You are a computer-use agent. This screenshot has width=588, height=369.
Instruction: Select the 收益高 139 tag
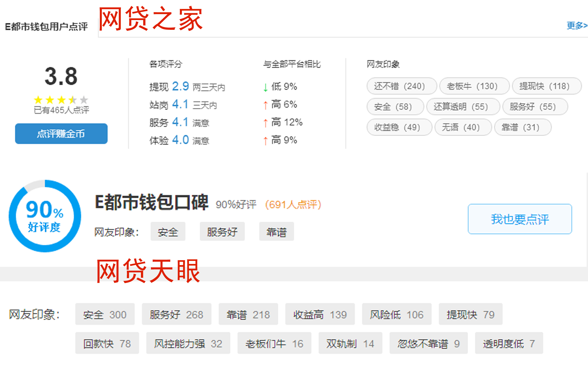tap(320, 314)
